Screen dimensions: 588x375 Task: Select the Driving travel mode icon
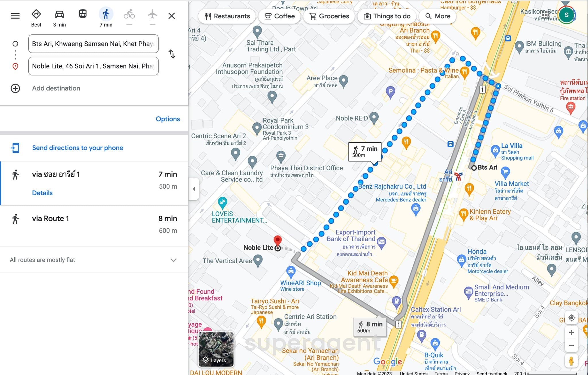pyautogui.click(x=59, y=14)
